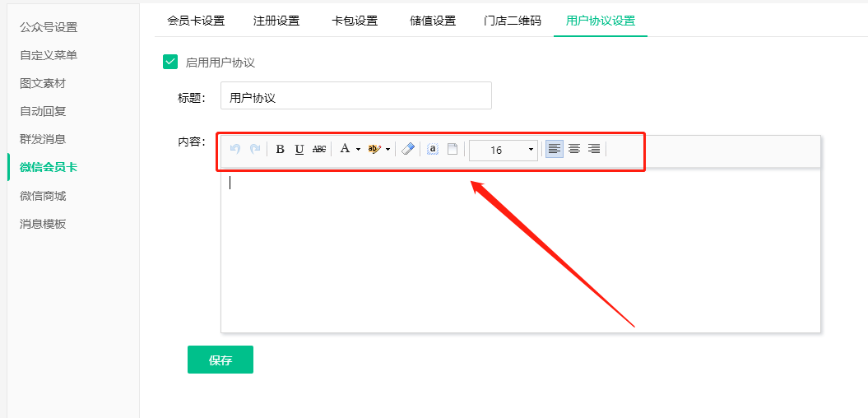
Task: Click the undo arrow icon
Action: [235, 149]
